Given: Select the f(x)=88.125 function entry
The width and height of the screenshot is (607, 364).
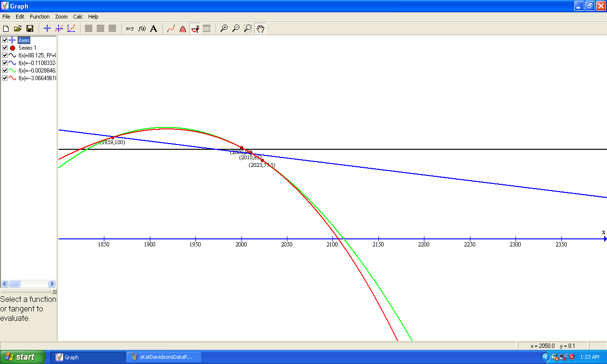Looking at the screenshot, I should [37, 55].
